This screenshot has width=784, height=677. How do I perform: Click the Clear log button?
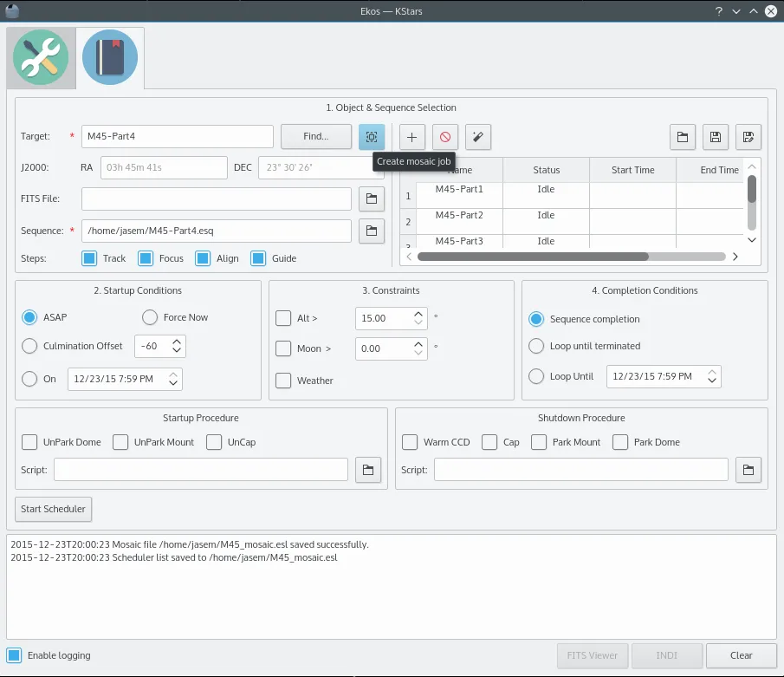741,655
